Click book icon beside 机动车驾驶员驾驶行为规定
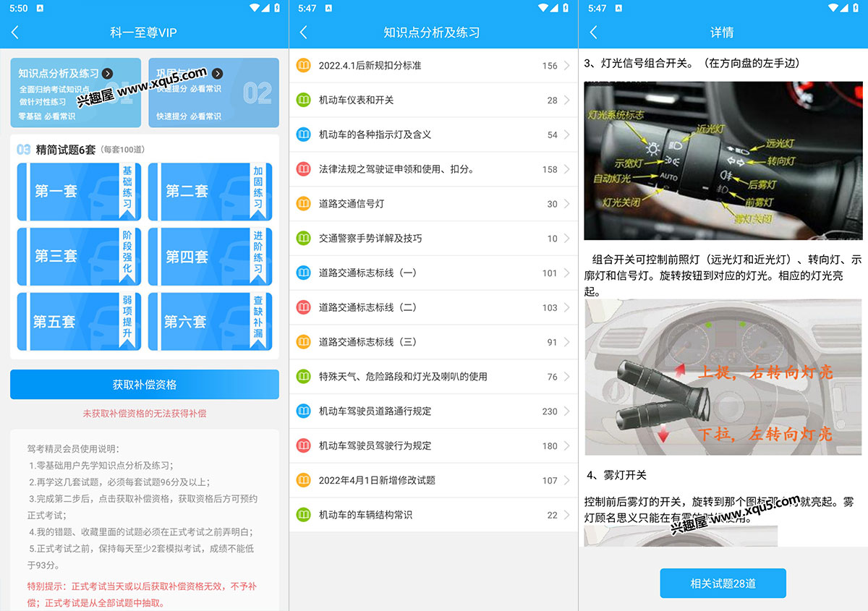This screenshot has width=868, height=611. click(x=304, y=445)
